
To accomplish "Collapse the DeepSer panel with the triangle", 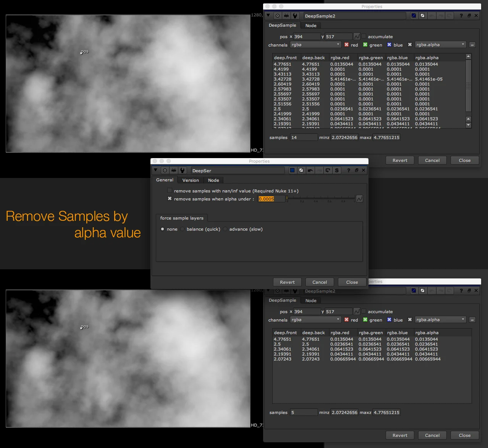I will (x=155, y=170).
